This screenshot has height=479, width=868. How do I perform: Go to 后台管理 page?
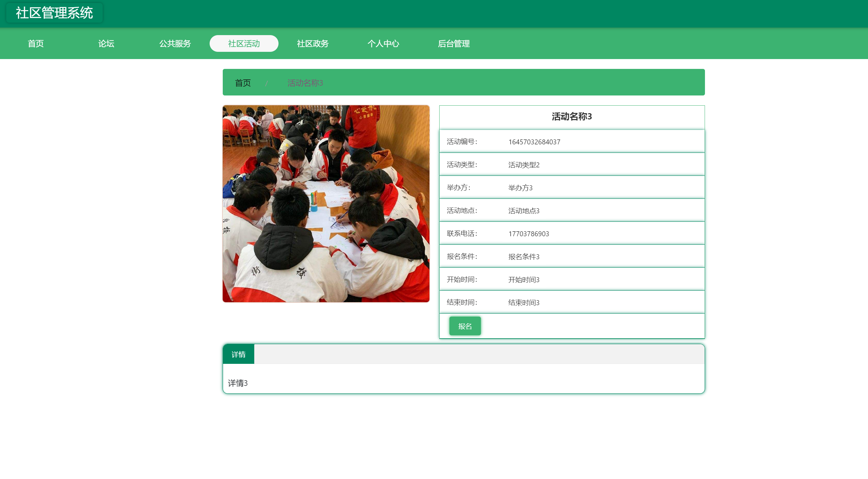point(454,44)
